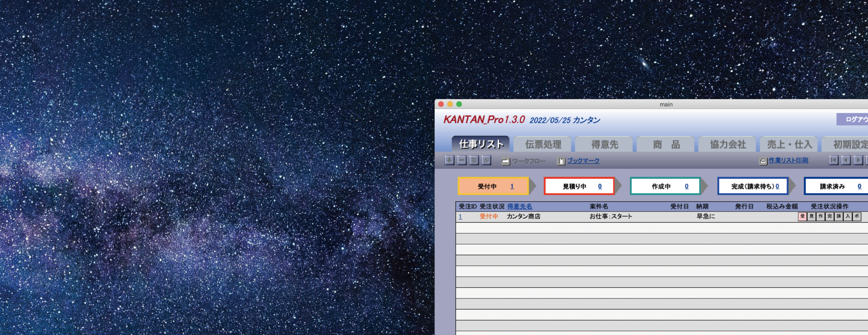Image resolution: width=868 pixels, height=335 pixels.
Task: Select the 見積り中 workflow stage box
Action: [x=579, y=186]
